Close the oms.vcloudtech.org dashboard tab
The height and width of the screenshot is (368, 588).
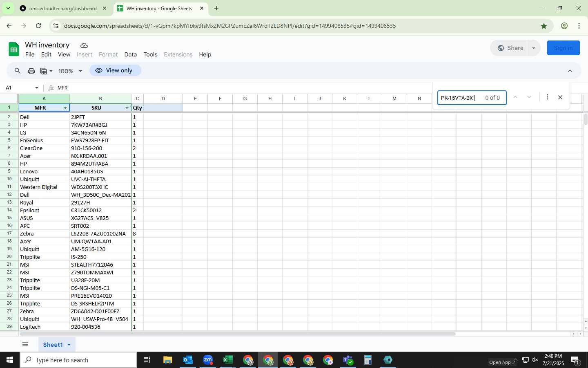(105, 8)
